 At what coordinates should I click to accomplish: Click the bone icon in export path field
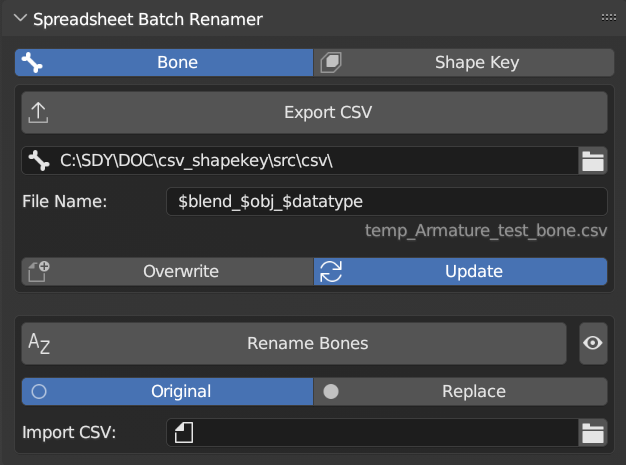click(39, 160)
